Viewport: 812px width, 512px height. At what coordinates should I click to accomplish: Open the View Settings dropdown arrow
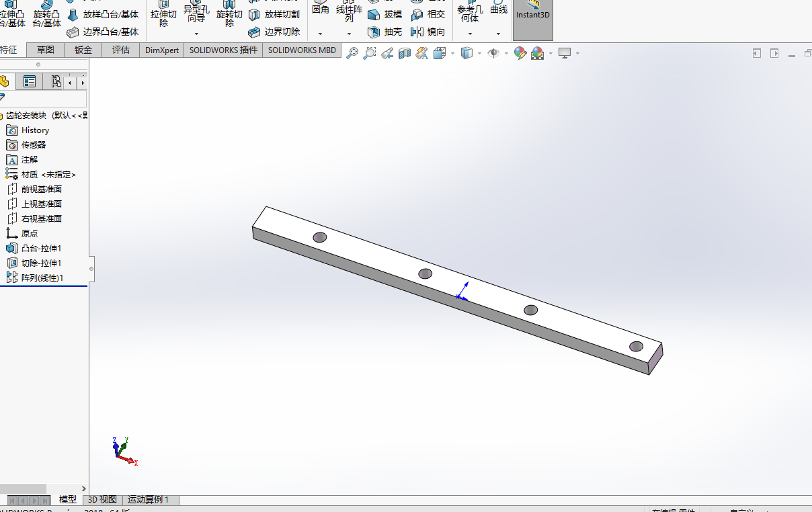[x=577, y=53]
